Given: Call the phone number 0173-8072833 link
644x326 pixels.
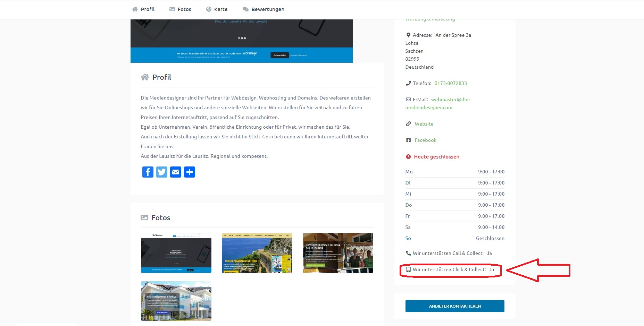Looking at the screenshot, I should (x=450, y=83).
